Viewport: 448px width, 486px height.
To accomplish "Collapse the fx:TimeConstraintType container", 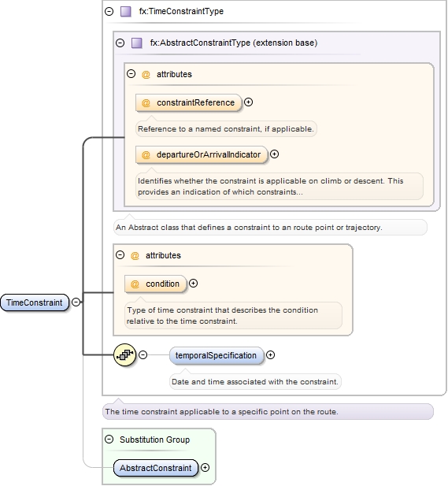I will point(109,12).
